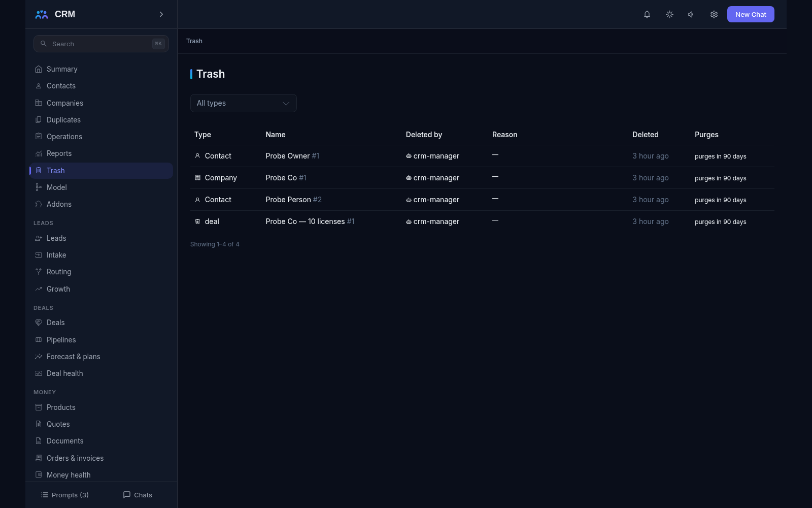The width and height of the screenshot is (812, 508).
Task: Click the Products box icon
Action: click(x=39, y=407)
